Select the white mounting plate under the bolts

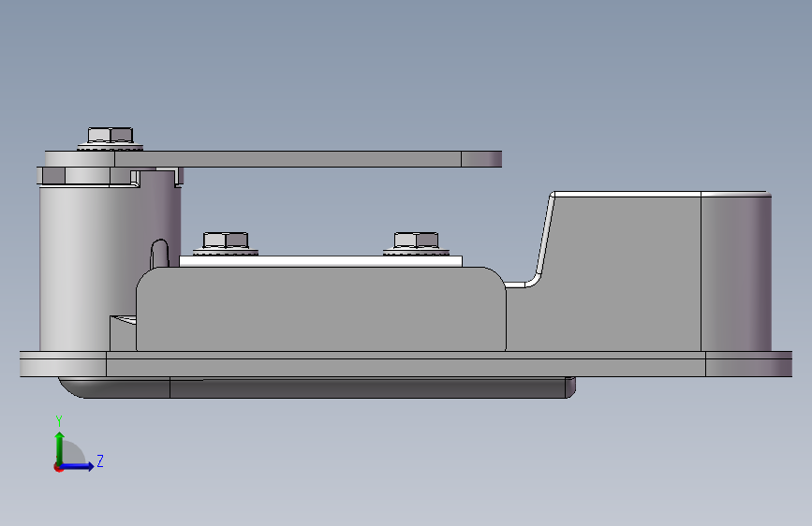[320, 261]
